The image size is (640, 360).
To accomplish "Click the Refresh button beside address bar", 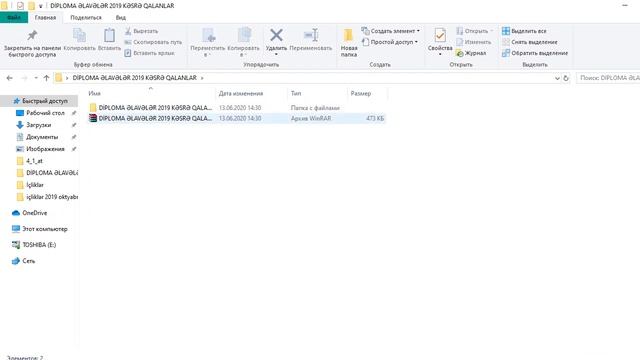I will coord(566,78).
